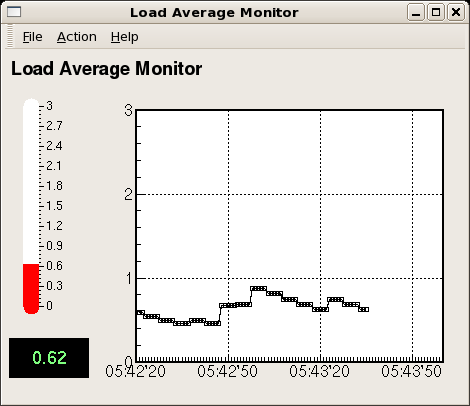Maximize the Load Average Monitor window
Screen dimensions: 470x406
coord(436,12)
